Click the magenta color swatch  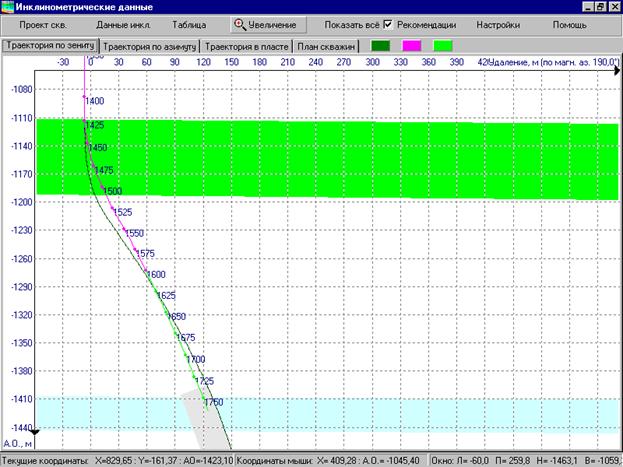412,46
